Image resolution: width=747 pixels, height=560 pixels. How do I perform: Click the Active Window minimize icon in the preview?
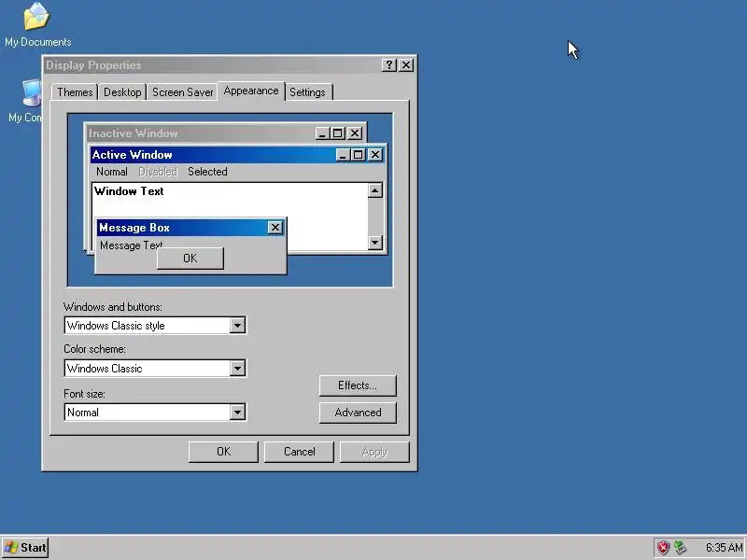click(343, 155)
